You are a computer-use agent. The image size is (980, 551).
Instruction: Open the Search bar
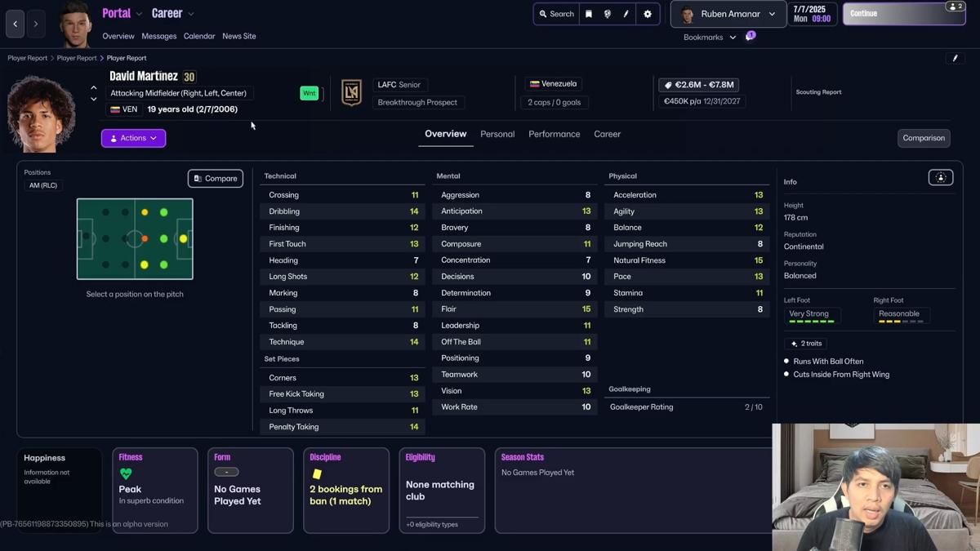coord(555,14)
